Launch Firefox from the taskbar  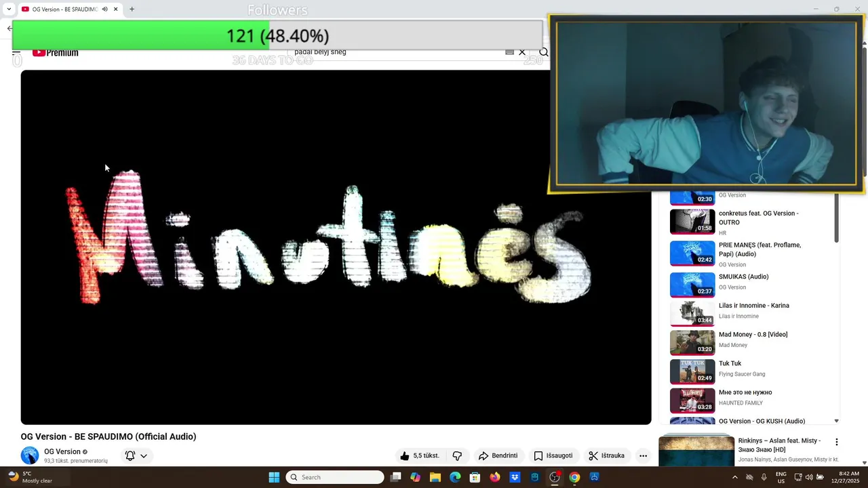(495, 477)
